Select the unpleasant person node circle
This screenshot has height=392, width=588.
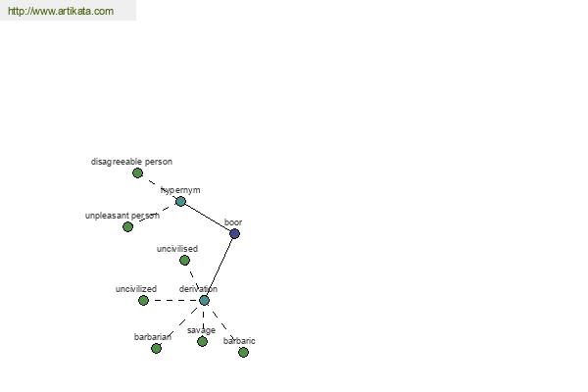tap(127, 227)
